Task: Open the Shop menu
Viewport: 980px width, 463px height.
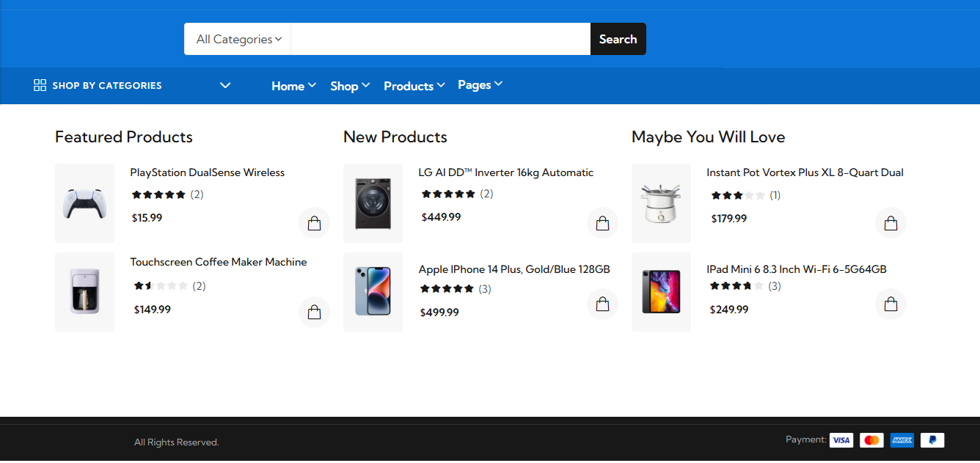Action: (x=350, y=86)
